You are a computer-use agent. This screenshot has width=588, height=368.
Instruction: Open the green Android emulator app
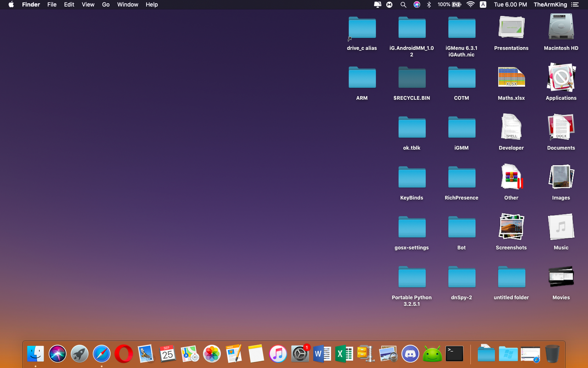click(x=432, y=354)
